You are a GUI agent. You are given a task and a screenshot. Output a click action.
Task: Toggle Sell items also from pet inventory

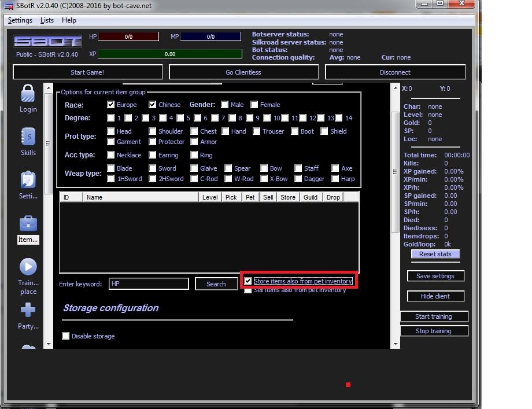[x=247, y=290]
